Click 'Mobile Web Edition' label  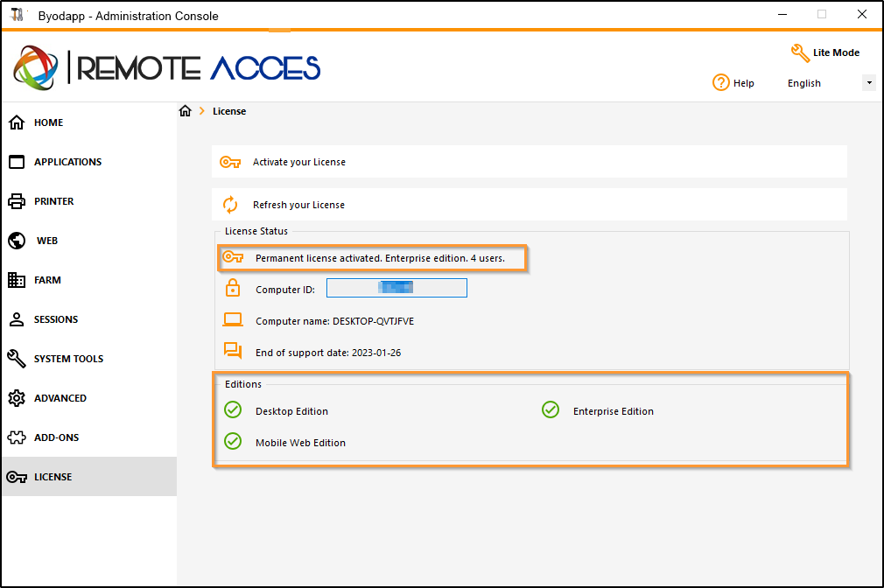coord(300,443)
